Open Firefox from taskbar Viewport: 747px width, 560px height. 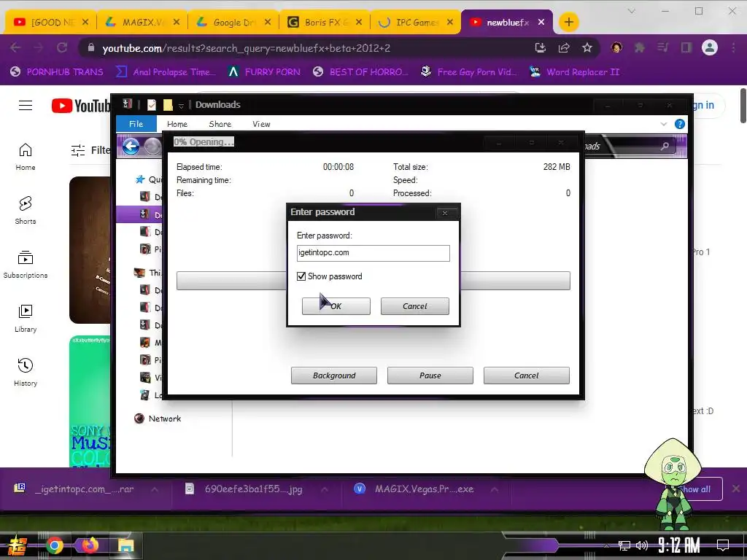(90, 545)
